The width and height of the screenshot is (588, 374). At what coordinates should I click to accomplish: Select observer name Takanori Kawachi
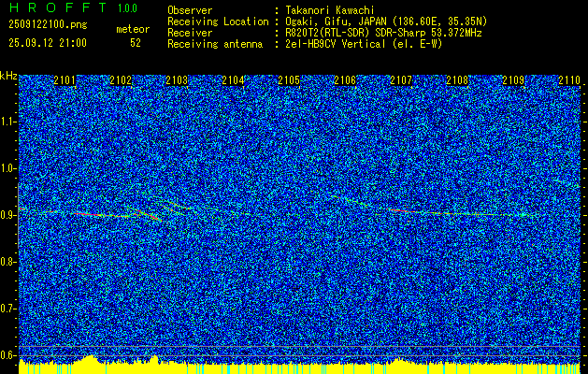pyautogui.click(x=329, y=10)
